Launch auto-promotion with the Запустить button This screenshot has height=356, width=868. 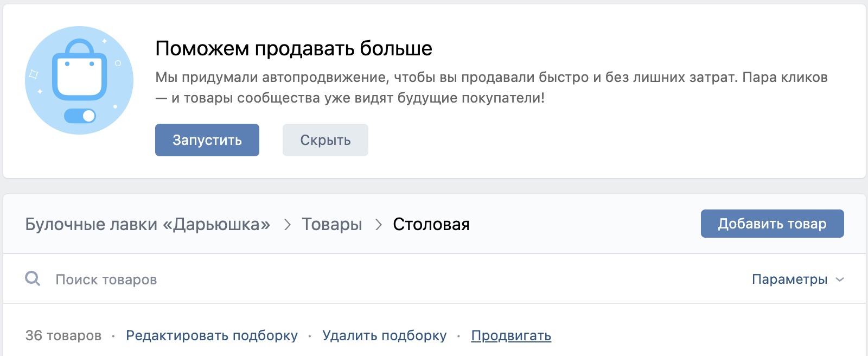click(x=207, y=140)
